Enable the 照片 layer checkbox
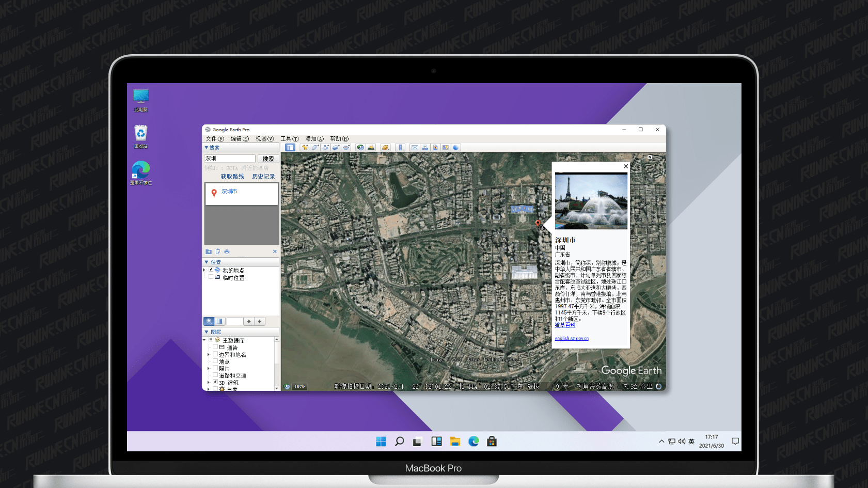This screenshot has width=868, height=488. click(215, 368)
